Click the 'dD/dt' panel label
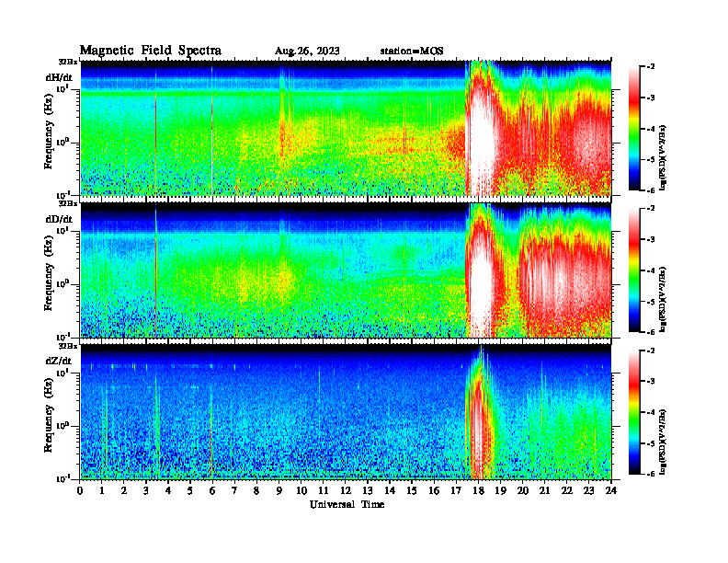The height and width of the screenshot is (563, 728). [59, 219]
